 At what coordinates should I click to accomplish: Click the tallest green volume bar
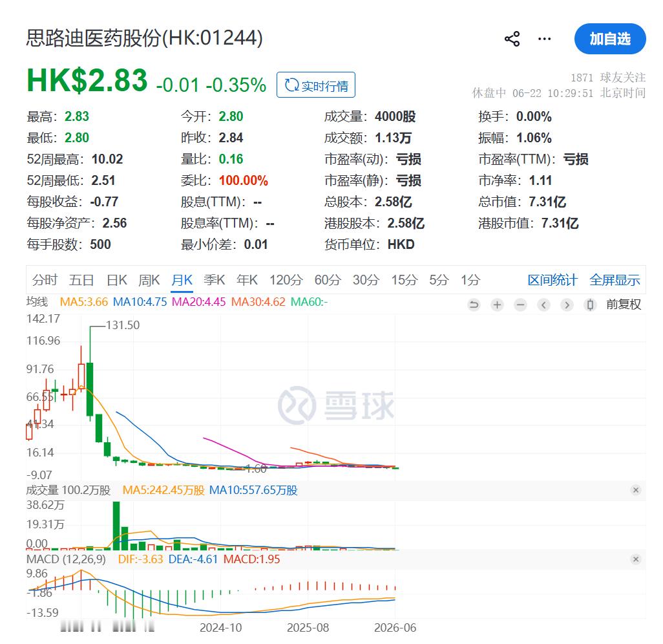[x=116, y=526]
